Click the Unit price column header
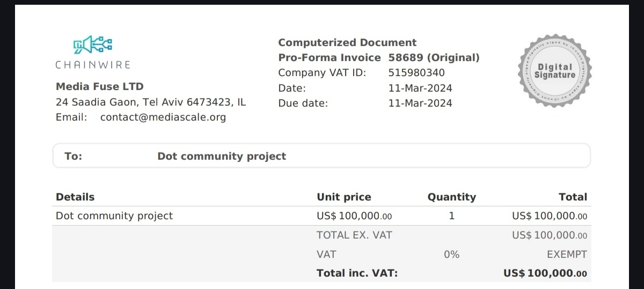Viewport: 644px width, 289px height. pos(344,197)
